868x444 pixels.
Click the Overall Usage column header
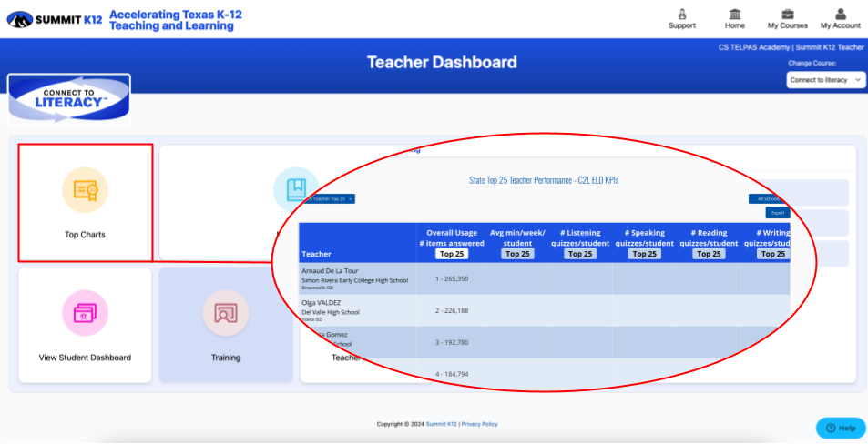click(452, 237)
